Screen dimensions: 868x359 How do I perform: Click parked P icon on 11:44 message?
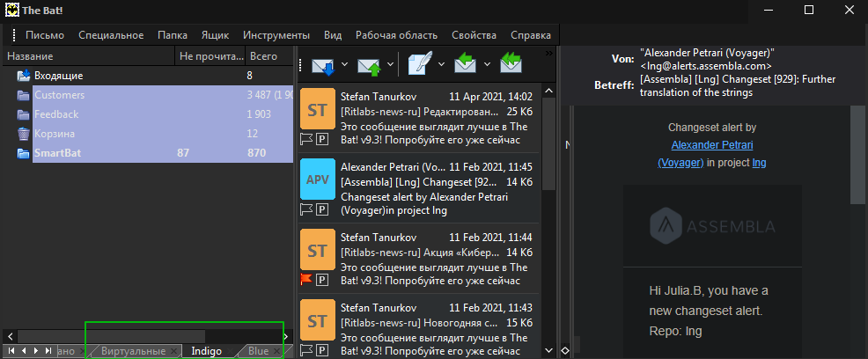[x=321, y=280]
